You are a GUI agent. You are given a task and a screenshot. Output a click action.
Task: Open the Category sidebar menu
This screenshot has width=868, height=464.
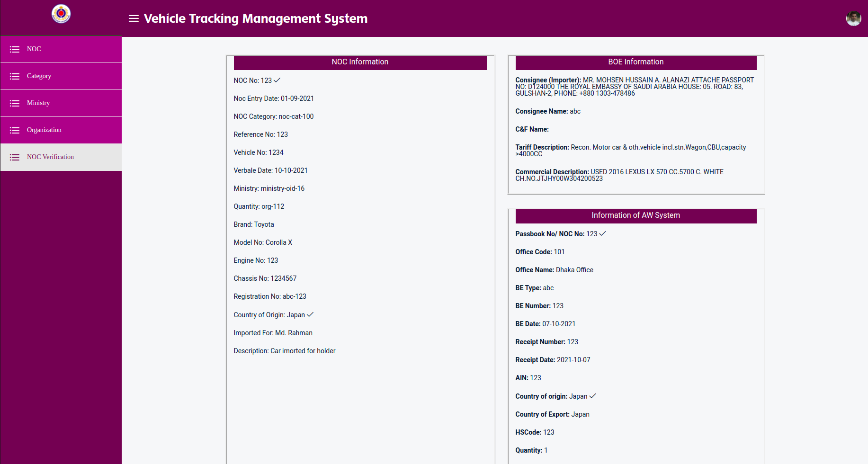pyautogui.click(x=61, y=76)
